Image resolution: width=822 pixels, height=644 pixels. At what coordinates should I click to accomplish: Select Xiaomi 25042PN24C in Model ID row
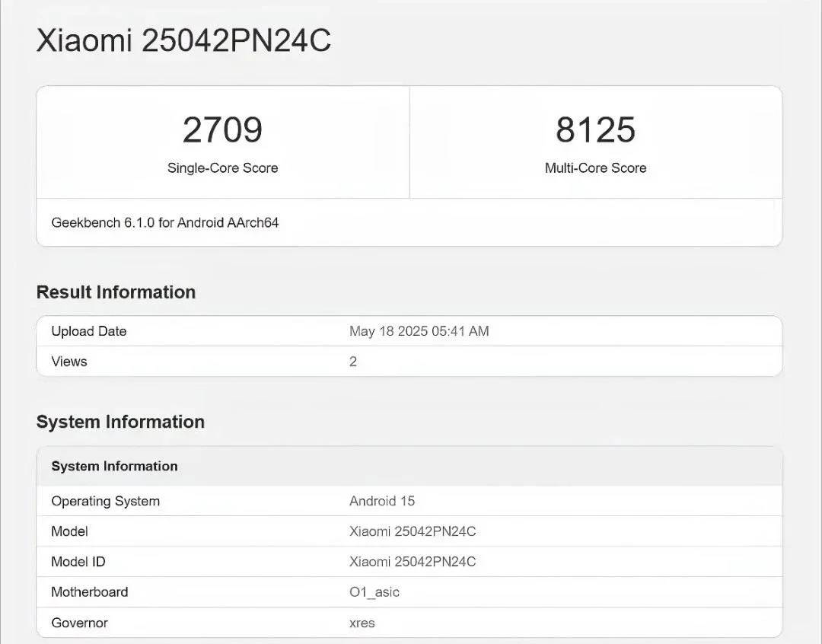(413, 562)
